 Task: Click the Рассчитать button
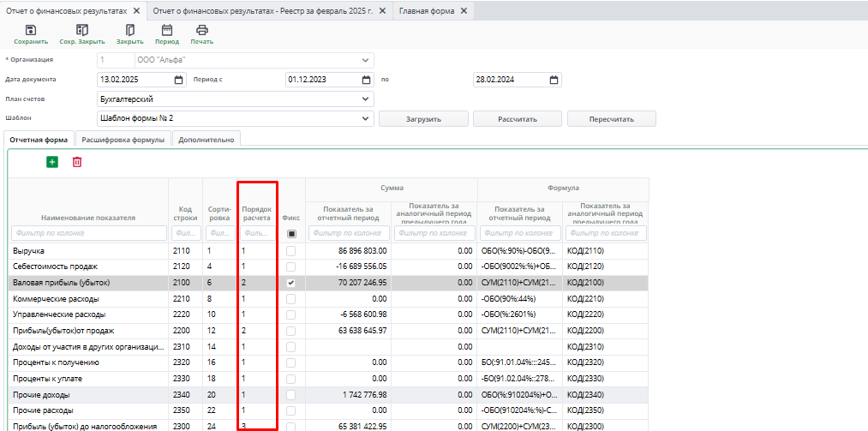point(517,119)
